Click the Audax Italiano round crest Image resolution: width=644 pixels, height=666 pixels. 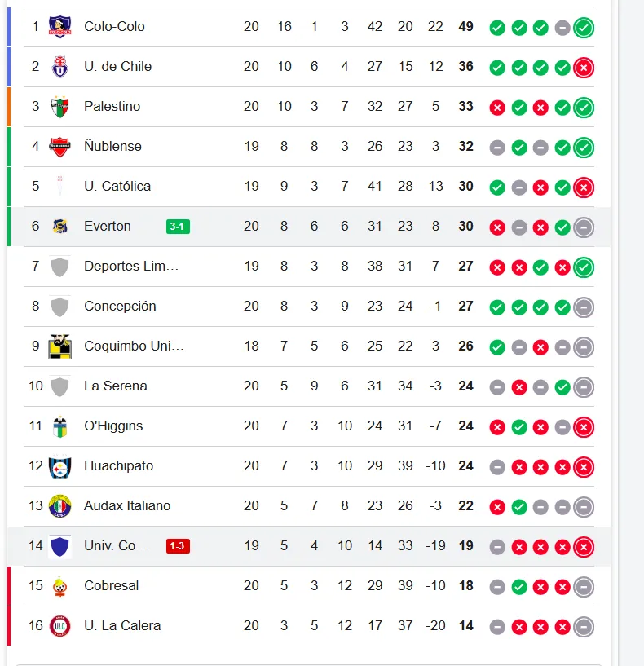point(60,506)
